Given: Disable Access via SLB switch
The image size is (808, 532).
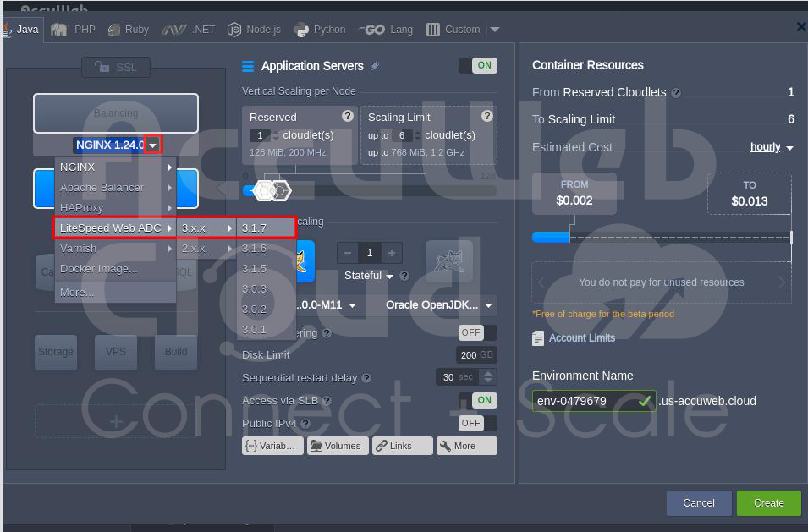Looking at the screenshot, I should (x=477, y=400).
